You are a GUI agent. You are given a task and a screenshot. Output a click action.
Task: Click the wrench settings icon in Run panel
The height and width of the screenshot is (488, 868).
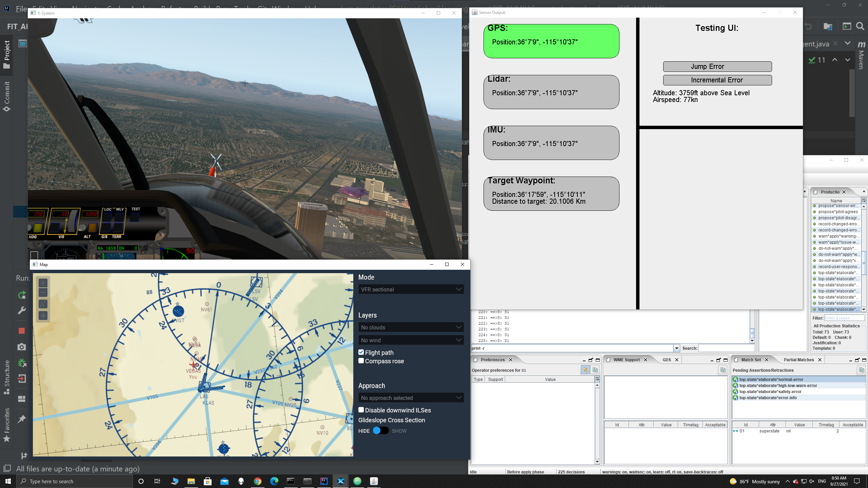22,310
